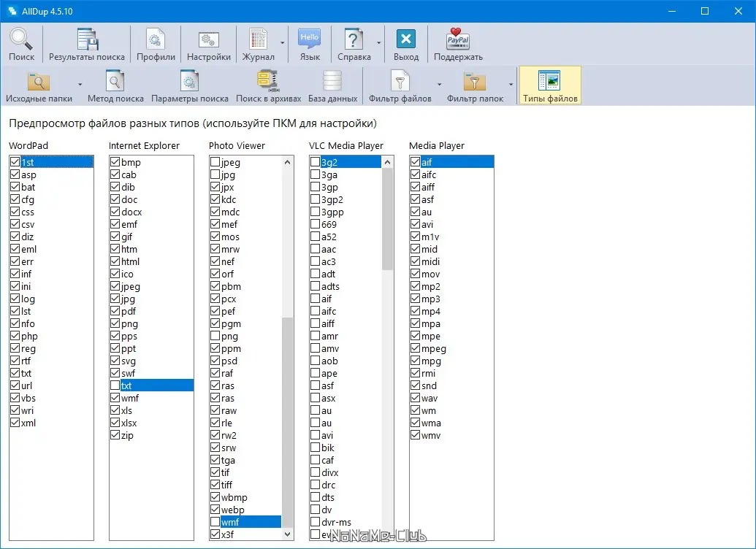Image resolution: width=756 pixels, height=549 pixels.
Task: Uncheck aif in Media Player list
Action: click(x=415, y=162)
